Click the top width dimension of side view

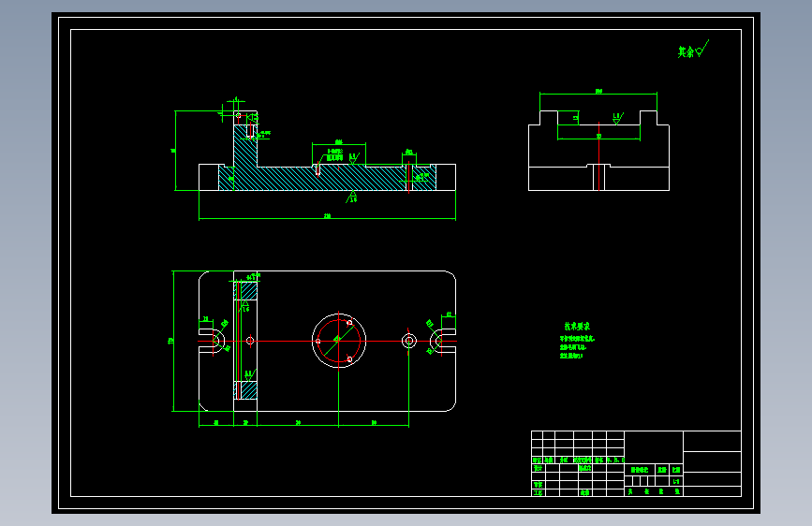pyautogui.click(x=598, y=94)
